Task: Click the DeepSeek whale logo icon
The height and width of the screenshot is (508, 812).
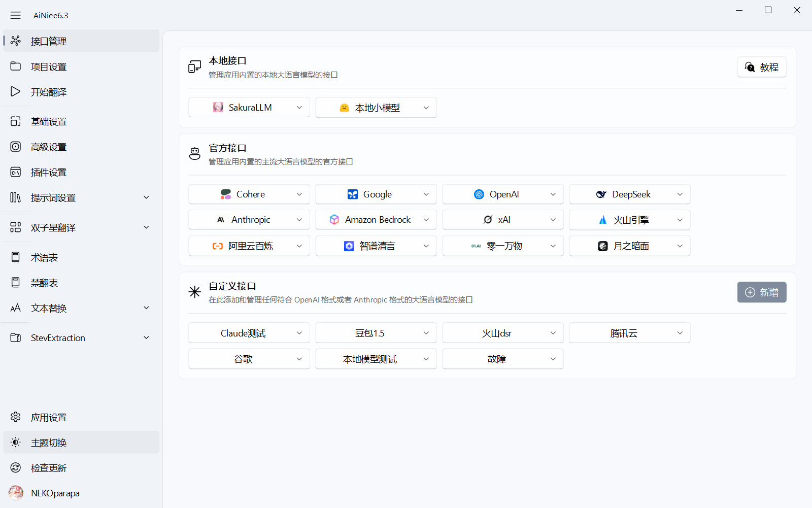Action: click(x=601, y=194)
